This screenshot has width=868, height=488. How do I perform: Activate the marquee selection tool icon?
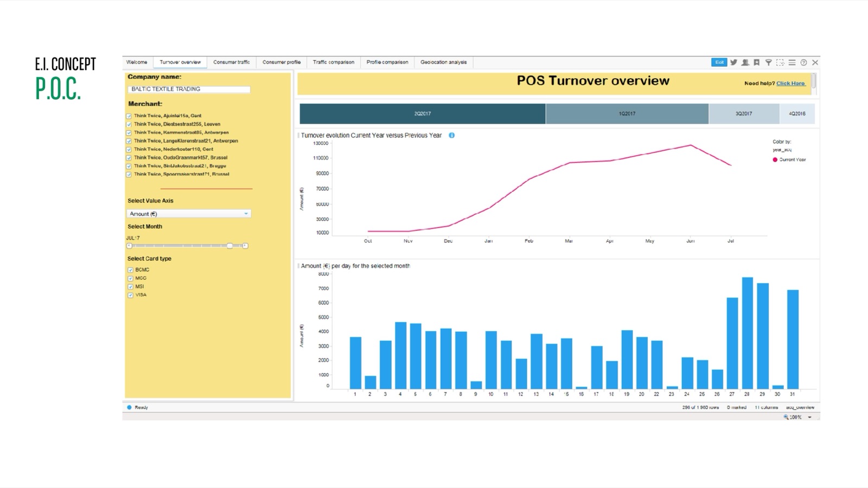tap(781, 63)
